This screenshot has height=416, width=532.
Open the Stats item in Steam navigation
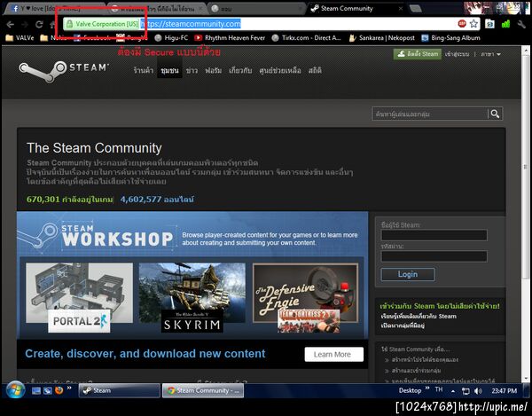click(315, 71)
